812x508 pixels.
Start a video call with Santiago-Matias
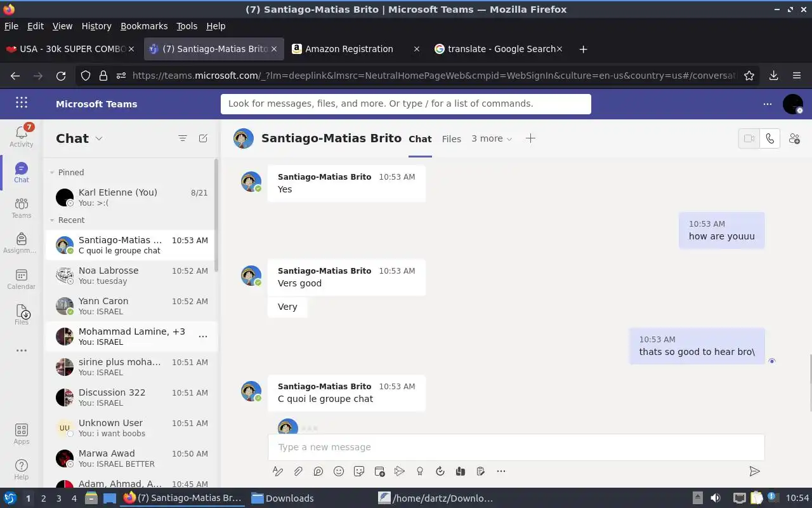(749, 138)
